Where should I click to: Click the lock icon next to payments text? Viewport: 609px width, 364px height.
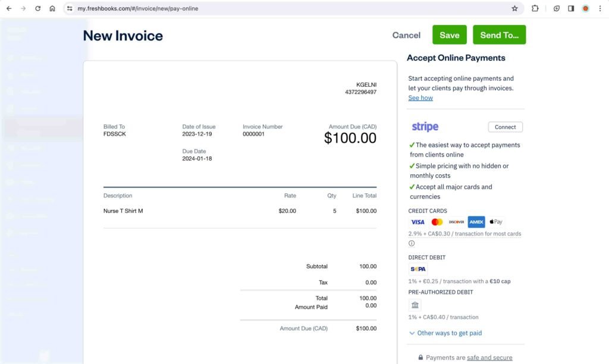pos(420,357)
